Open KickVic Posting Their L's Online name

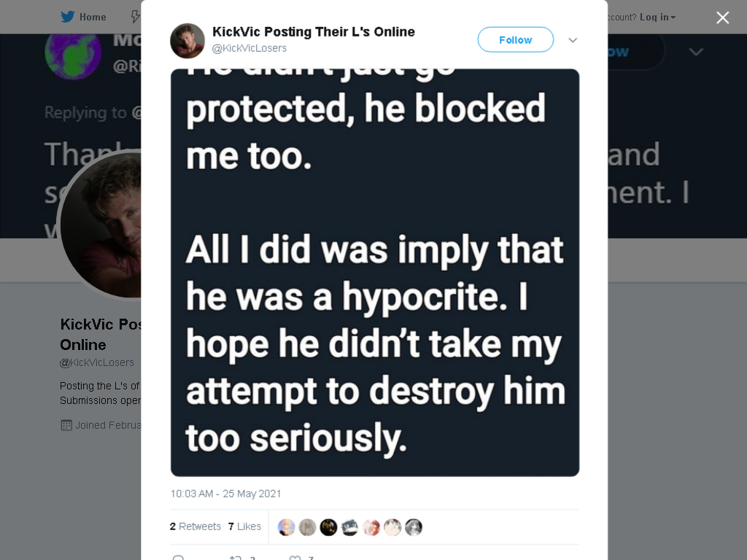(314, 32)
